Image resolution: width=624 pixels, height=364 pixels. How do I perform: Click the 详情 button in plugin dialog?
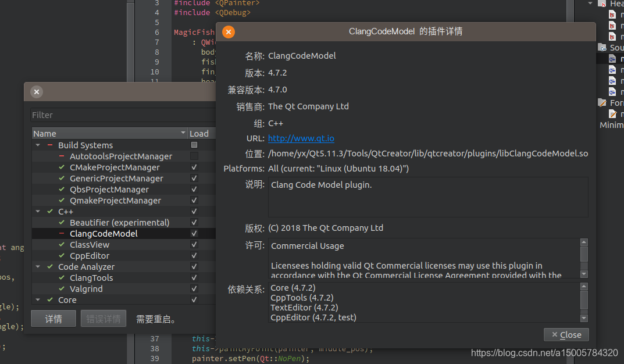point(53,318)
